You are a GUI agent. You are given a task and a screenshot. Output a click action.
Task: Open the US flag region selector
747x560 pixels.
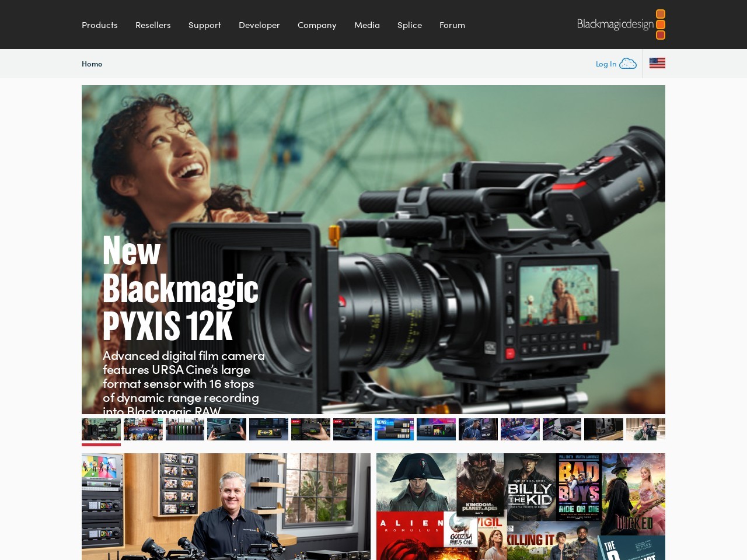pos(657,63)
